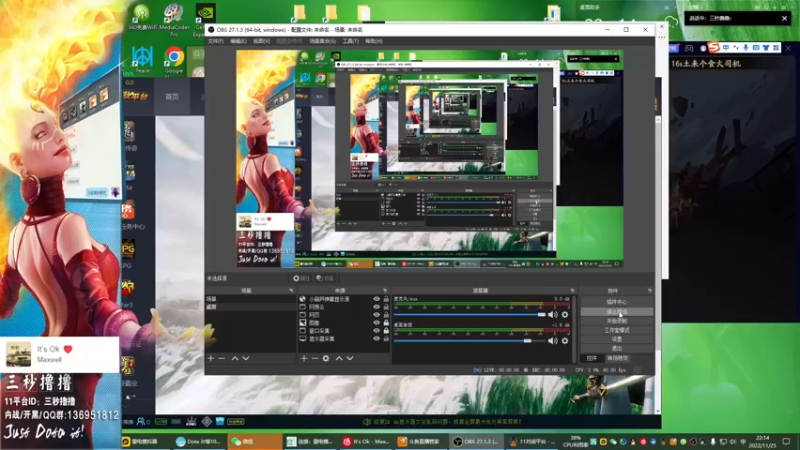Move scene up with arrow

coord(235,358)
